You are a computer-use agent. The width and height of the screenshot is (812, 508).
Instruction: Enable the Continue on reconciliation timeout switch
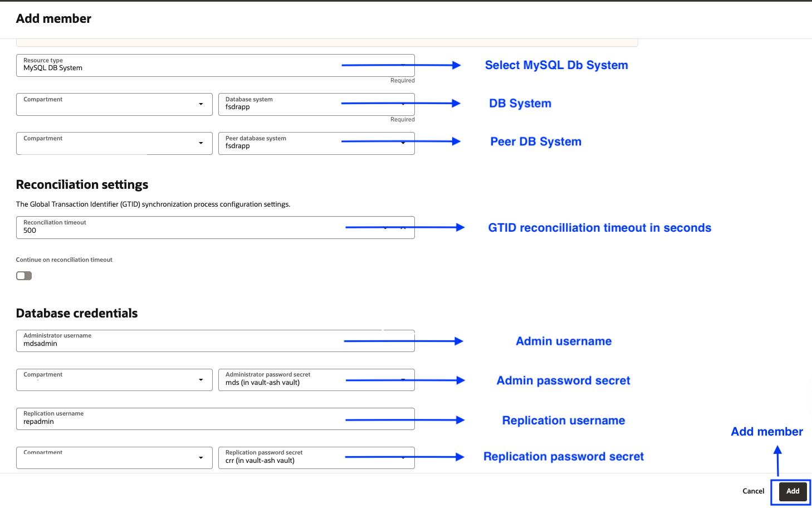[x=24, y=276]
